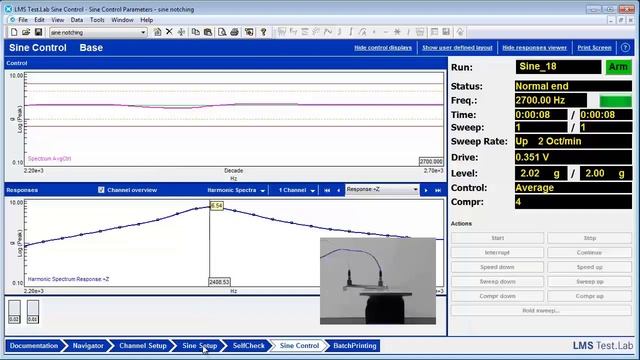Click the shaker video thumbnail
Image resolution: width=640 pixels, height=360 pixels.
pos(378,281)
